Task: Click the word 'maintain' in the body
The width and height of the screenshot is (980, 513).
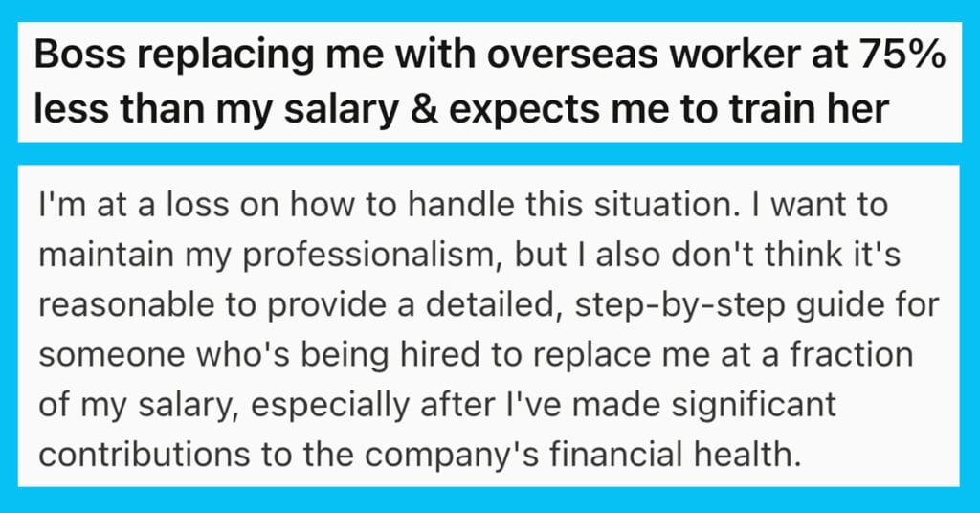Action: coord(105,255)
